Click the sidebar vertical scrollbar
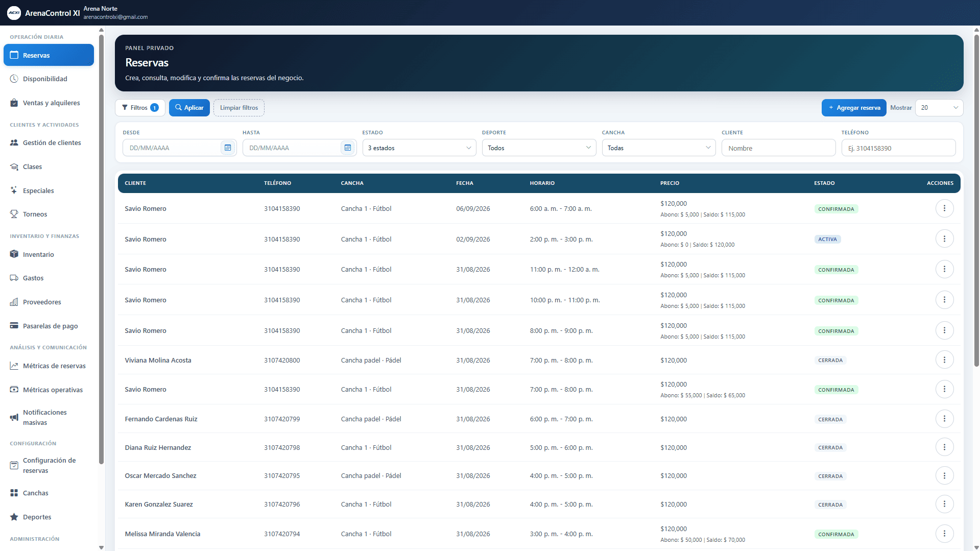This screenshot has height=551, width=980. 101,249
